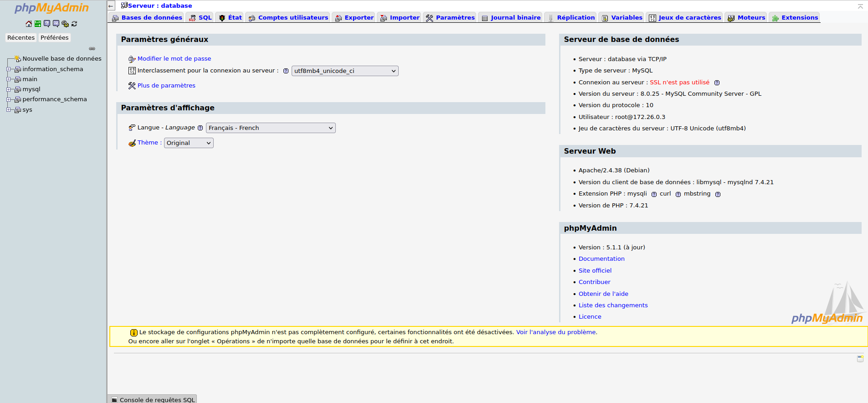Click the sys database icon in tree
This screenshot has height=403, width=868.
coord(18,110)
